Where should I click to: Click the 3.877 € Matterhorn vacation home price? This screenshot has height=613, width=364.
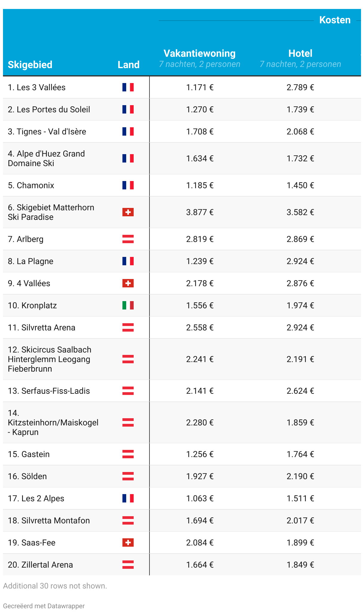tap(200, 212)
